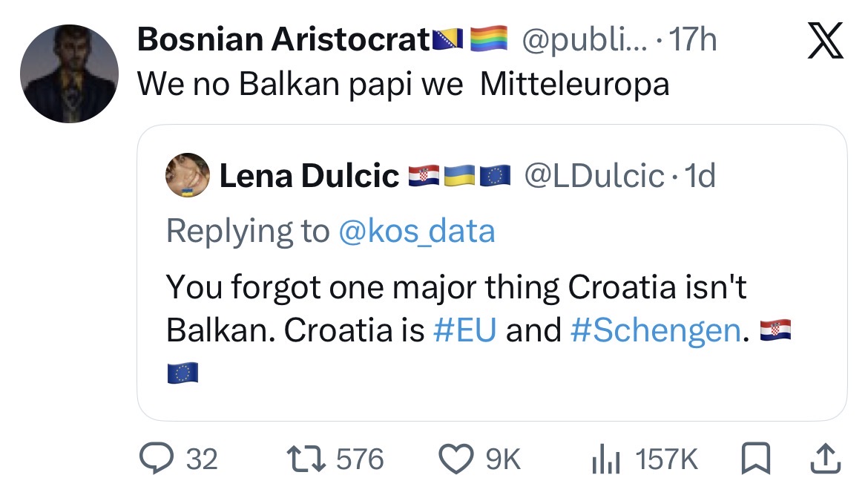Like the tweet with heart icon
Screen dimensions: 868x501
point(456,459)
